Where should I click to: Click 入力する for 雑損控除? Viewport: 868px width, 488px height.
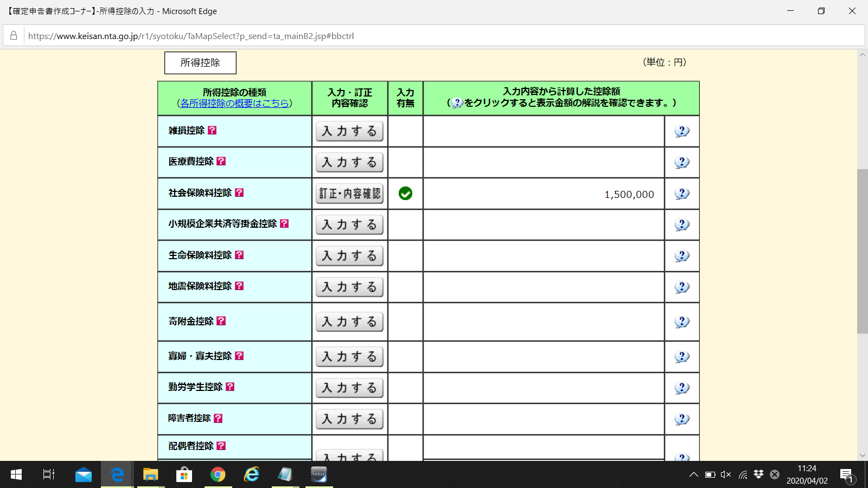coord(349,131)
